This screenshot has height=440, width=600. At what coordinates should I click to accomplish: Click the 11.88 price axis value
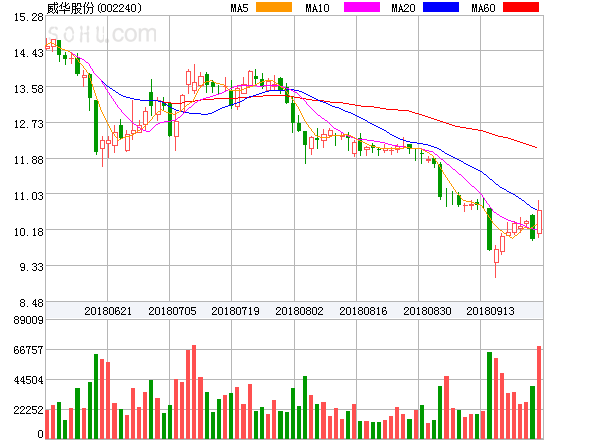[x=29, y=160]
